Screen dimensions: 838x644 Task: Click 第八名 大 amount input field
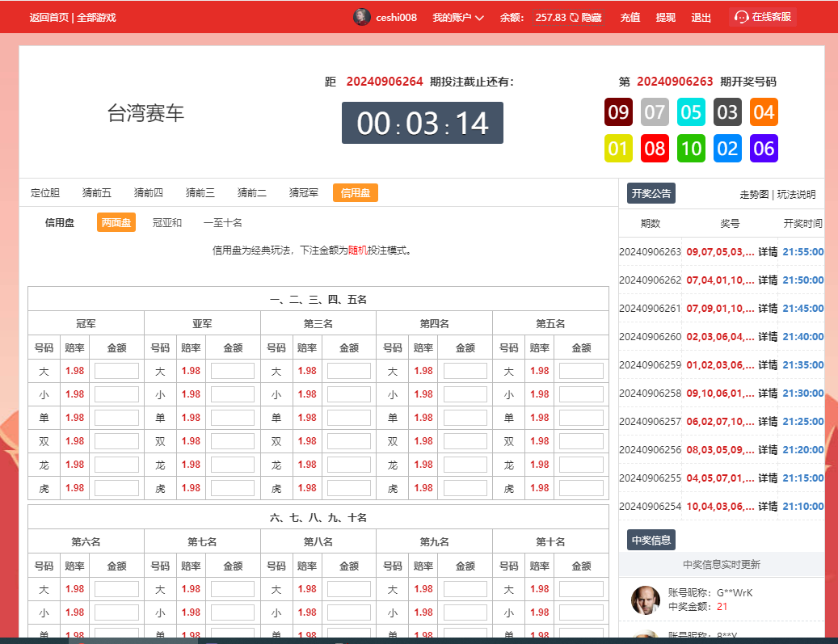point(349,589)
